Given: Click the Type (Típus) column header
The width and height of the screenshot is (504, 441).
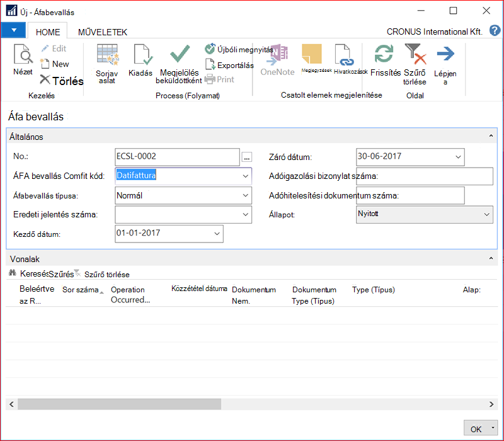Looking at the screenshot, I should (373, 290).
